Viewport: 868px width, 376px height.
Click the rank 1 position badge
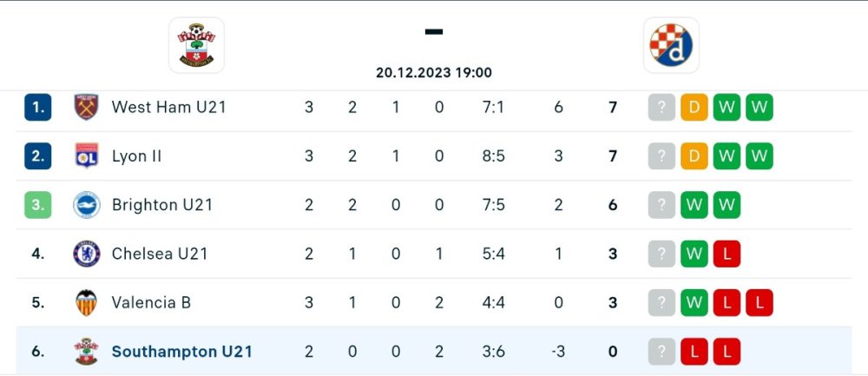tap(38, 108)
